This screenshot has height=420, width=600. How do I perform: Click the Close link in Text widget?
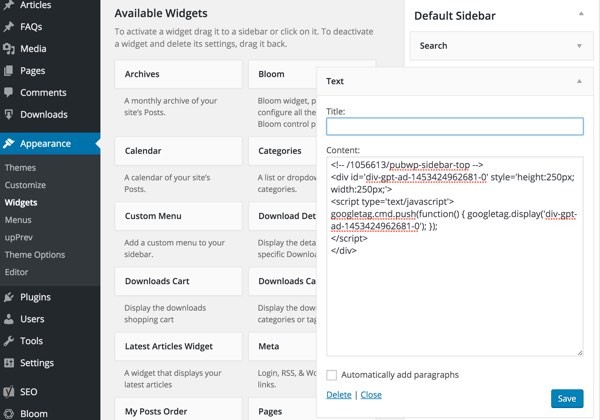click(x=371, y=395)
